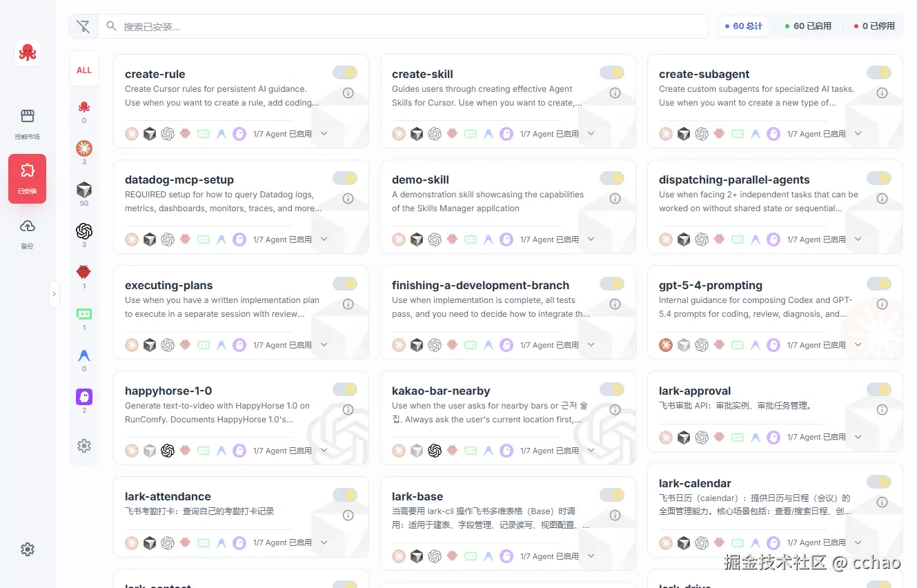Filter by the Claude agent showing 3
Viewport: 917px width, 588px height.
84,153
